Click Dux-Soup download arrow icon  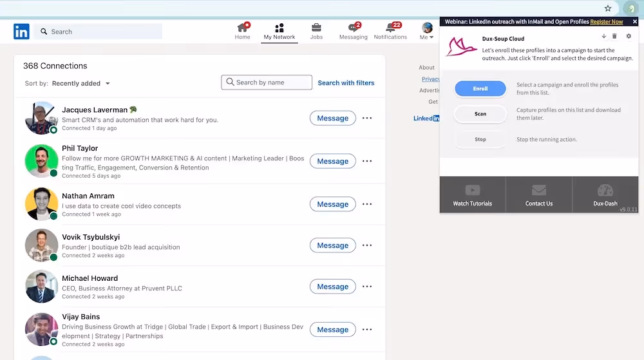point(604,36)
